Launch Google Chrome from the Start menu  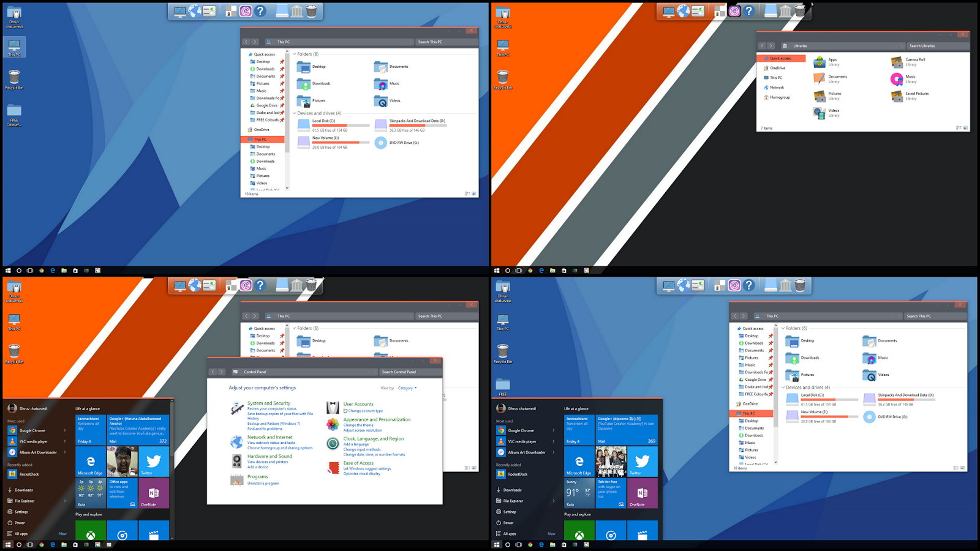pyautogui.click(x=32, y=430)
